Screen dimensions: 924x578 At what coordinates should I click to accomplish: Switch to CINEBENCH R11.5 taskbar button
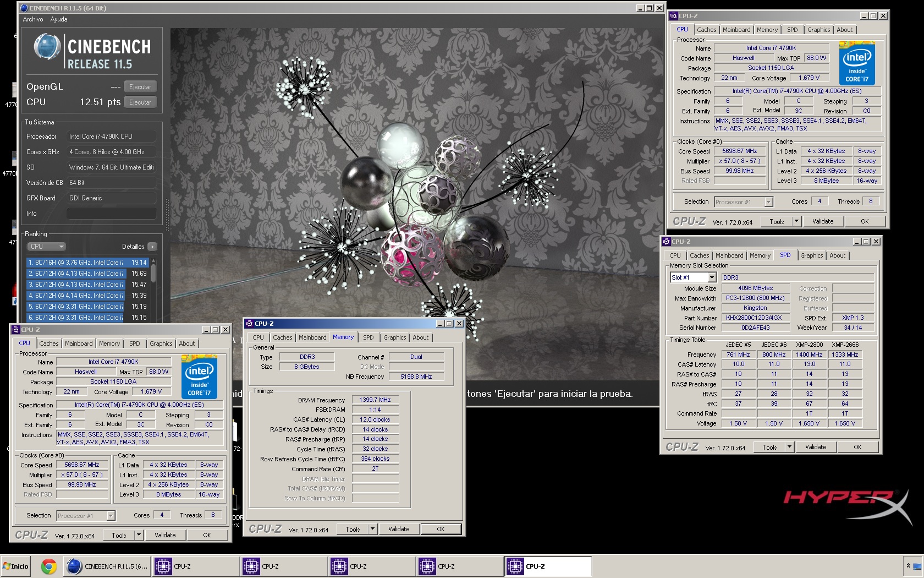107,566
